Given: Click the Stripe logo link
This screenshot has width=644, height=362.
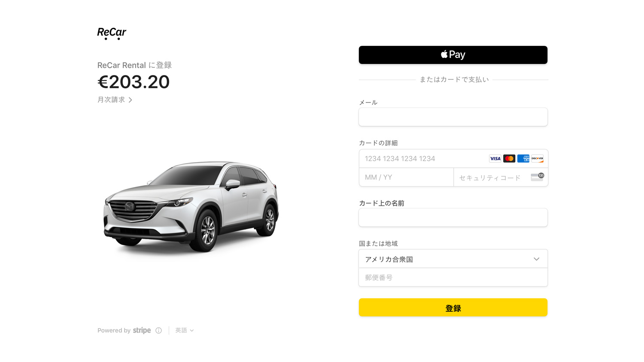Looking at the screenshot, I should [x=142, y=330].
